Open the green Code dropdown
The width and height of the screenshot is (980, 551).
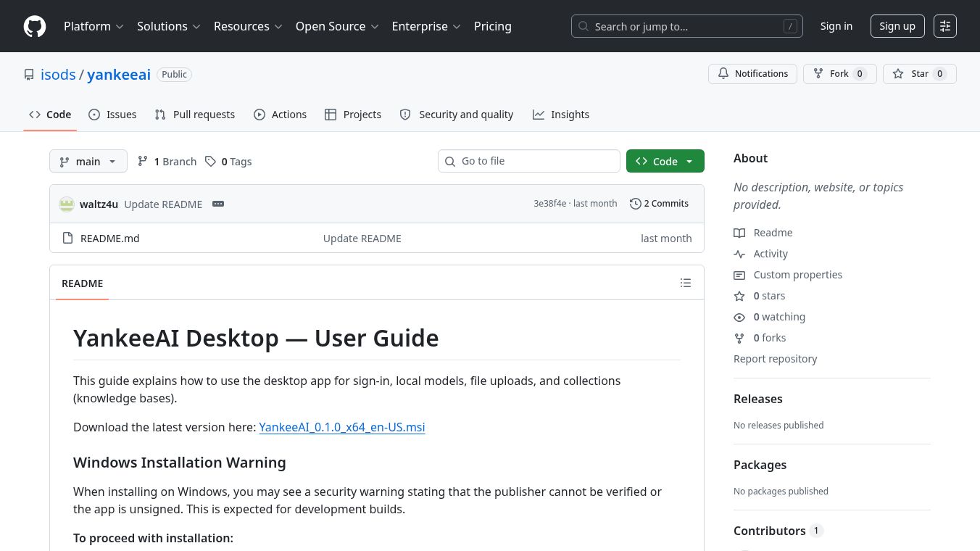(x=665, y=161)
